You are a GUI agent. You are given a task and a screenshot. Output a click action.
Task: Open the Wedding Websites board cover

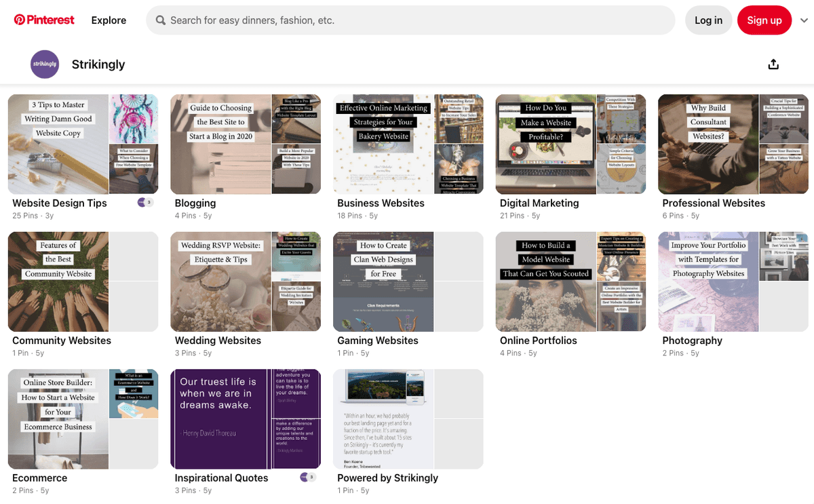[x=246, y=282]
